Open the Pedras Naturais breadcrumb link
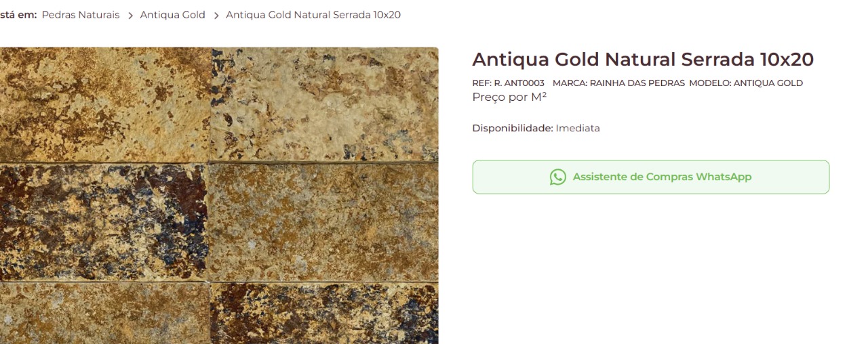The width and height of the screenshot is (868, 344). coord(81,15)
